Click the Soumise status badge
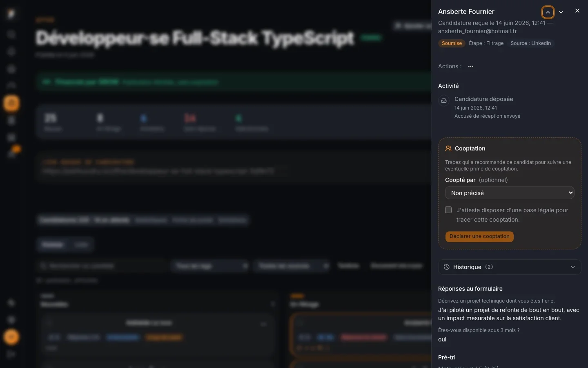This screenshot has width=588, height=368. point(452,43)
